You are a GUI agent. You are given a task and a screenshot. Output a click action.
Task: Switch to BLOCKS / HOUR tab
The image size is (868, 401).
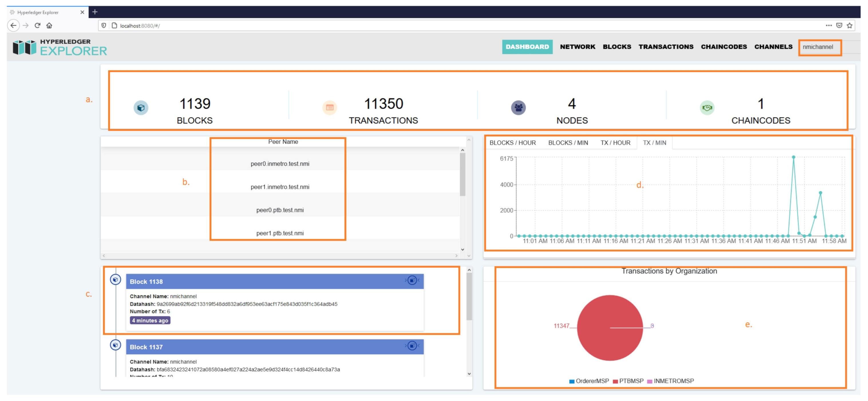pyautogui.click(x=512, y=143)
